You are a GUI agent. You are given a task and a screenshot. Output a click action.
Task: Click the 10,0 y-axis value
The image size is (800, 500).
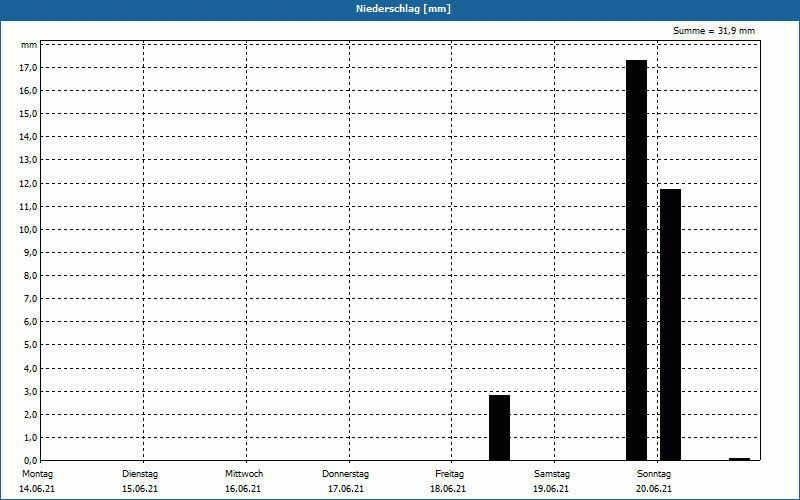[28, 229]
